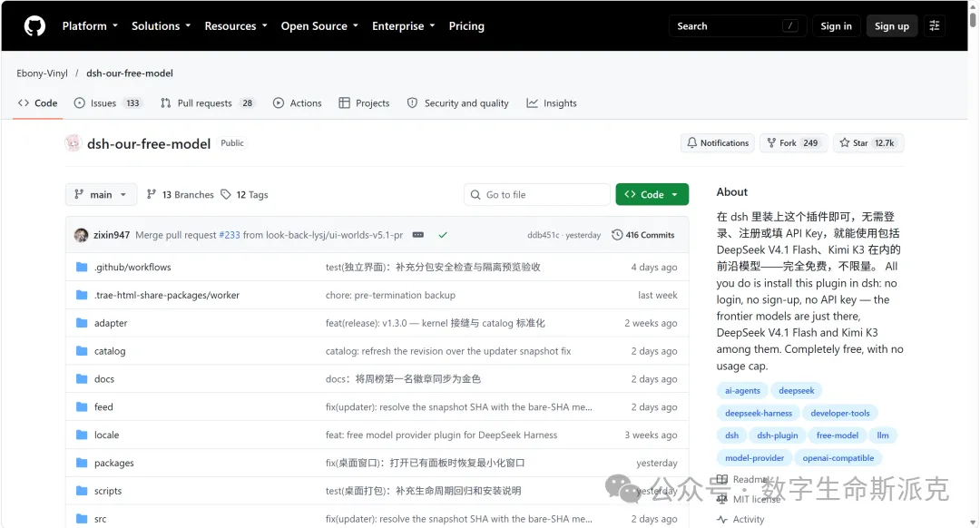Click the .trae-html-share-packages/worker folder icon

click(x=82, y=295)
